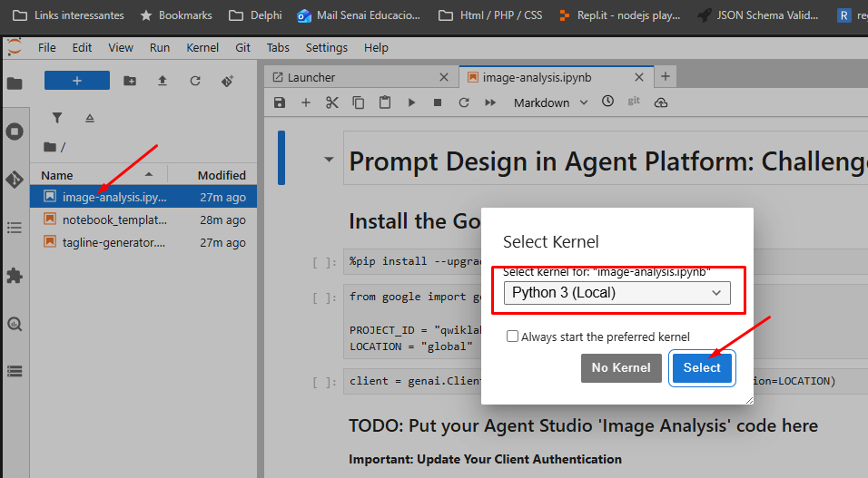The height and width of the screenshot is (478, 868).
Task: Sort files by the Name column
Action: coord(99,175)
